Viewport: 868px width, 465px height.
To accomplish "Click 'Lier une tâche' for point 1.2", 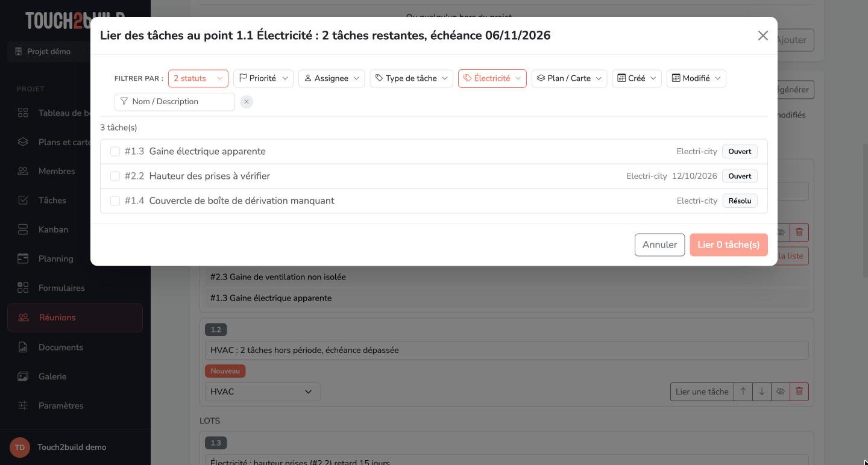I will tap(702, 392).
